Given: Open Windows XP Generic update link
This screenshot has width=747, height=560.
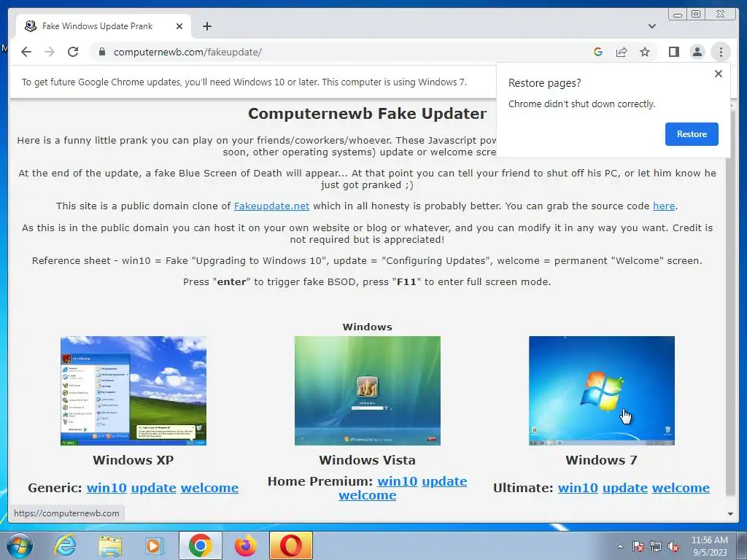Looking at the screenshot, I should point(153,488).
